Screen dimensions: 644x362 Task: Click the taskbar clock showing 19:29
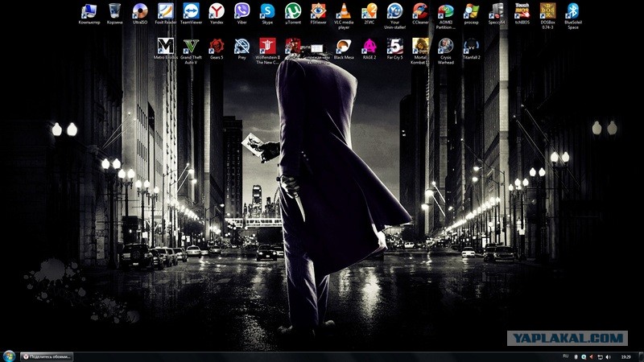625,356
